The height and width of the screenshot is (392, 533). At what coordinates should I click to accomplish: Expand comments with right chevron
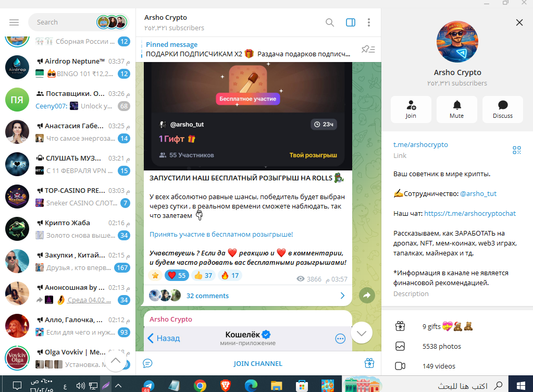342,296
